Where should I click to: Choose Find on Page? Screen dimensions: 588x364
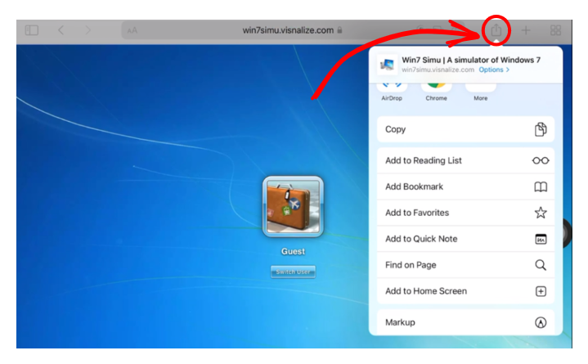click(465, 265)
